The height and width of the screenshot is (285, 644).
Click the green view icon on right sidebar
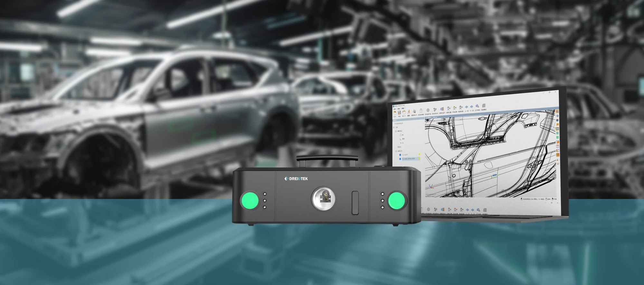tap(557, 137)
